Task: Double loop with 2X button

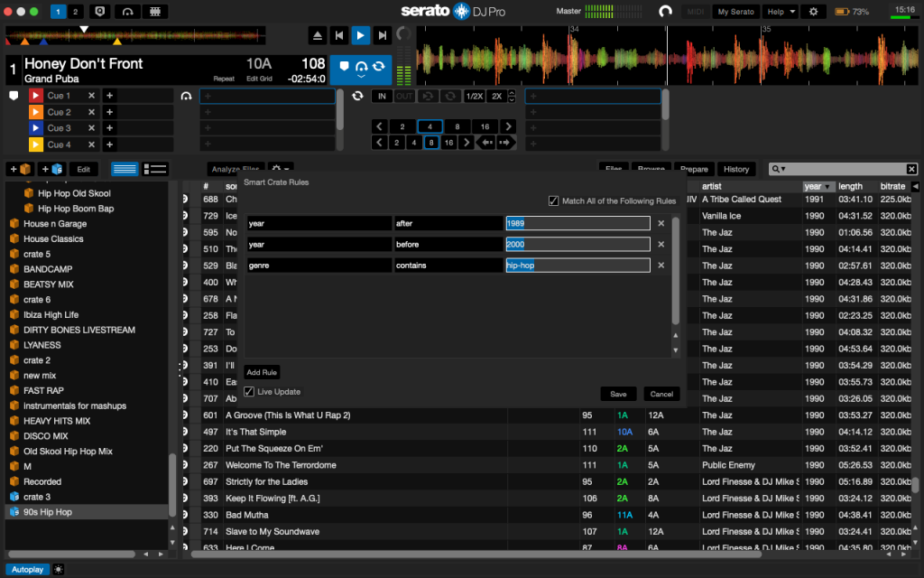Action: 497,96
